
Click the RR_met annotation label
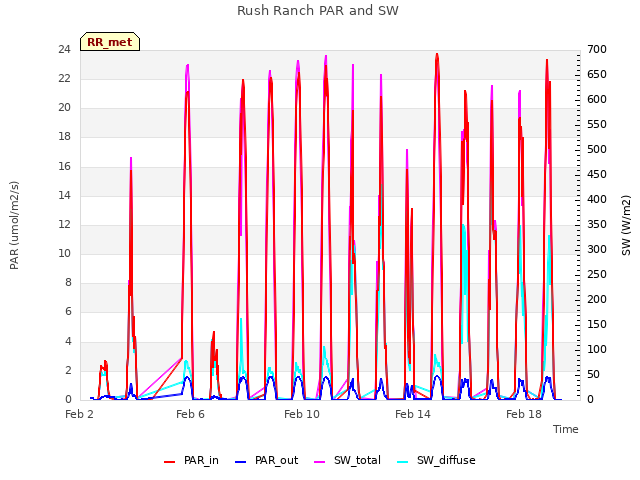pyautogui.click(x=110, y=42)
